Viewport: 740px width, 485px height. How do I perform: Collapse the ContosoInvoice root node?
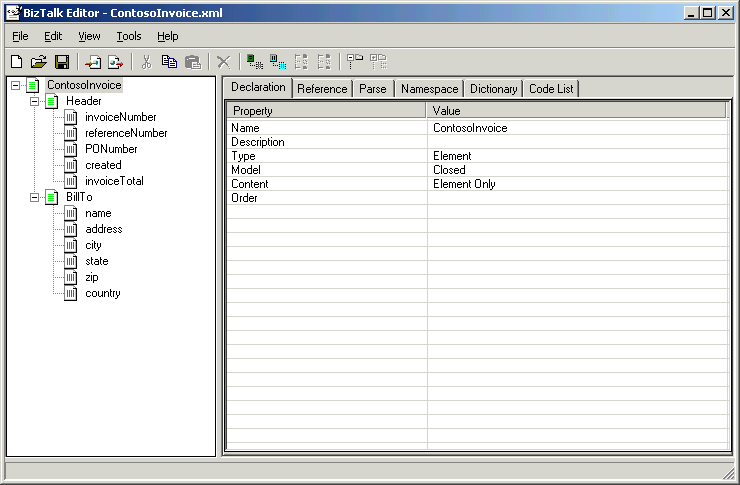tap(16, 85)
